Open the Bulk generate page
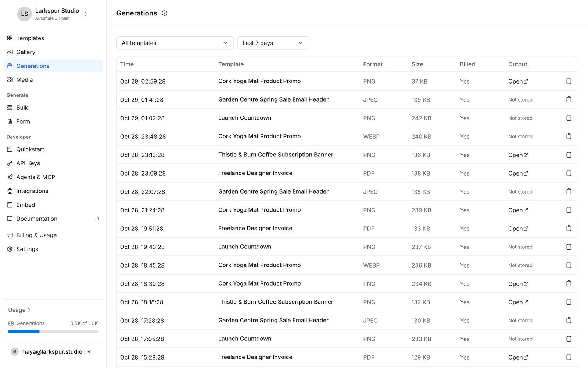Image resolution: width=588 pixels, height=368 pixels. click(53, 107)
